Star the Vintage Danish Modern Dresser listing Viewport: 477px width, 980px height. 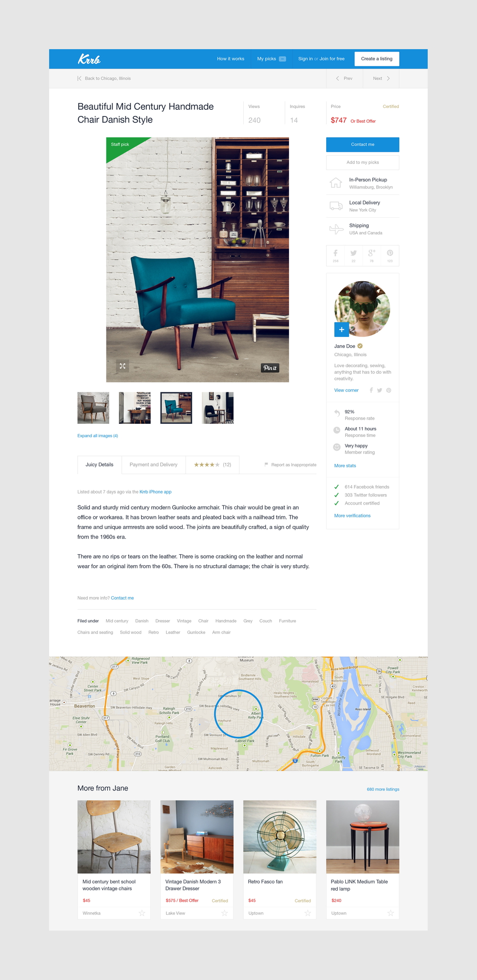[225, 913]
